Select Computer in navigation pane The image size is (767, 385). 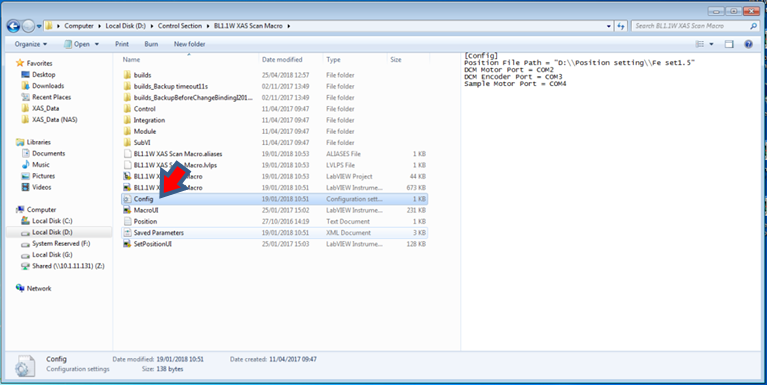[41, 209]
